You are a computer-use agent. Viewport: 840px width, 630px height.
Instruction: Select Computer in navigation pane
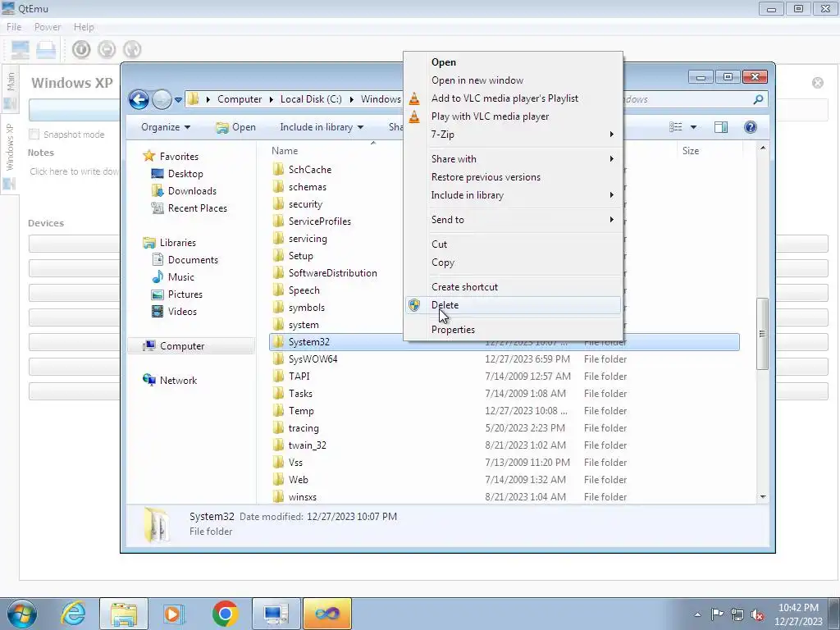(181, 346)
